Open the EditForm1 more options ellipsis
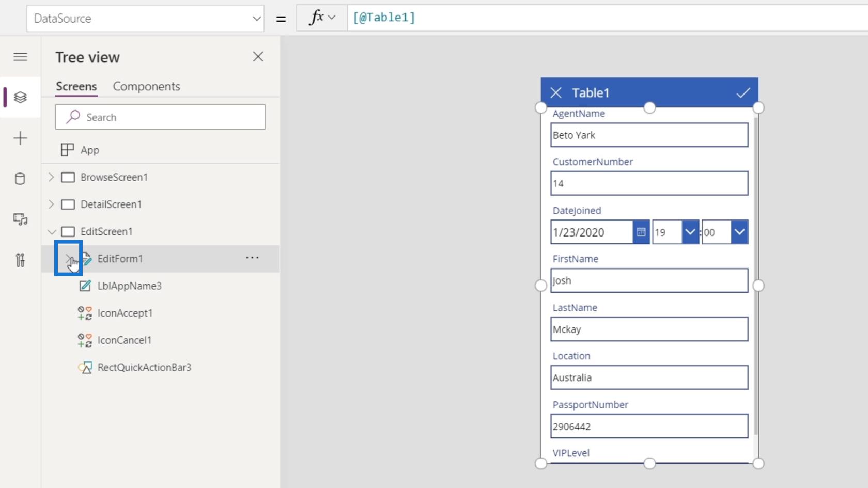Screen dimensions: 868x488 [x=252, y=258]
